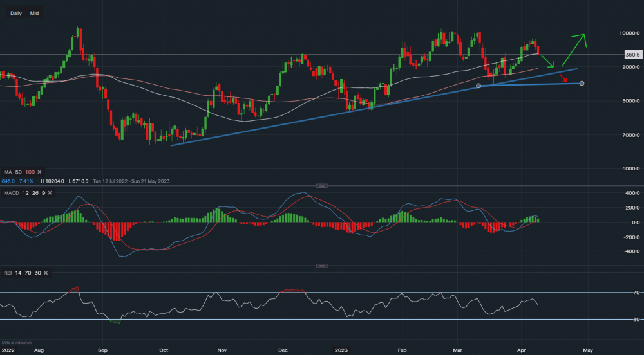Click the current price label on axis
The height and width of the screenshot is (355, 644).
[631, 55]
